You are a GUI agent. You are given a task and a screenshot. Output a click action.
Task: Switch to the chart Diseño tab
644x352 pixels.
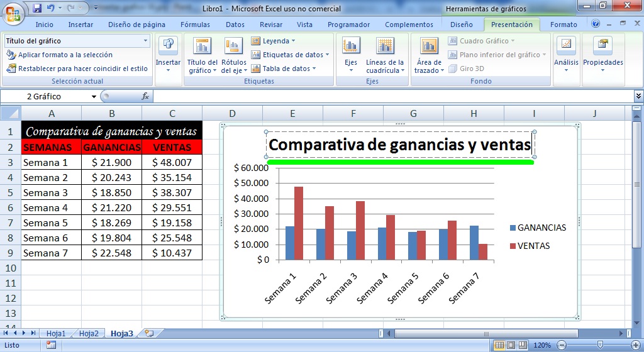click(x=461, y=25)
